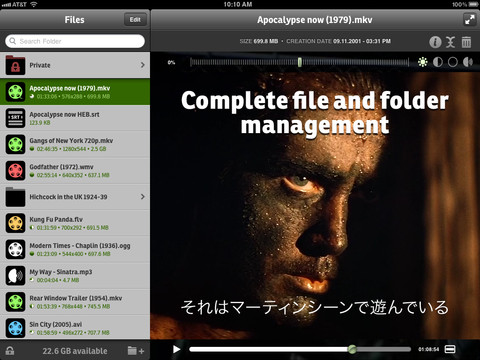
Task: Seek on the bottom playback progress slider
Action: tap(300, 349)
